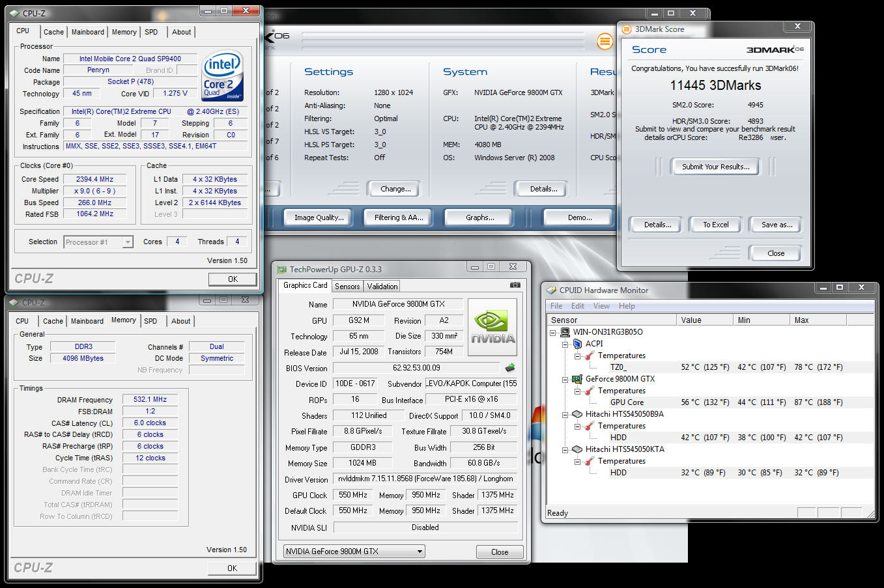
Task: Collapse Temperatures under ACPI
Action: (577, 356)
